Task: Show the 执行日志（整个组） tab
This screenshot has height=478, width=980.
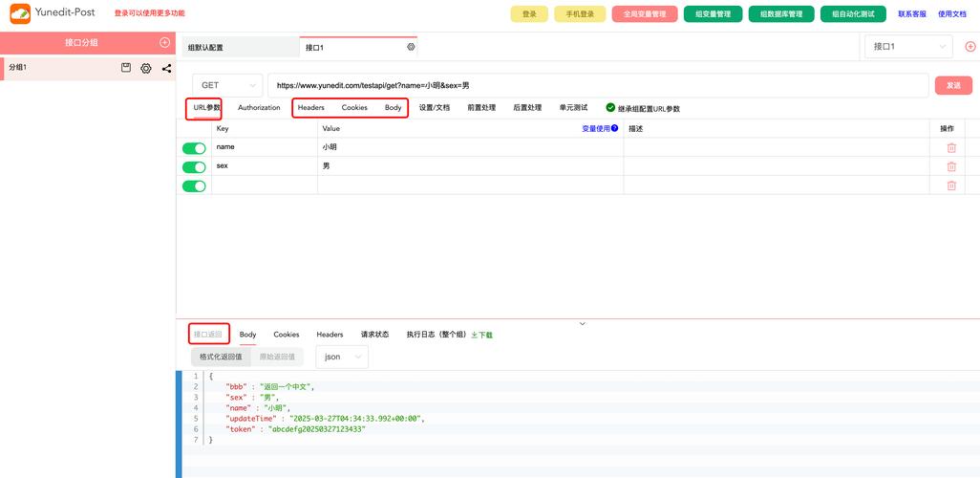Action: click(x=437, y=335)
